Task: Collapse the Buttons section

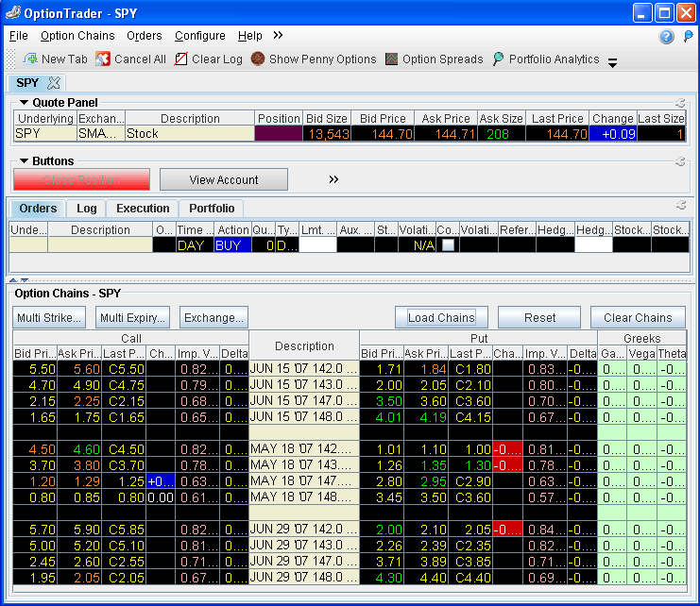Action: (24, 161)
